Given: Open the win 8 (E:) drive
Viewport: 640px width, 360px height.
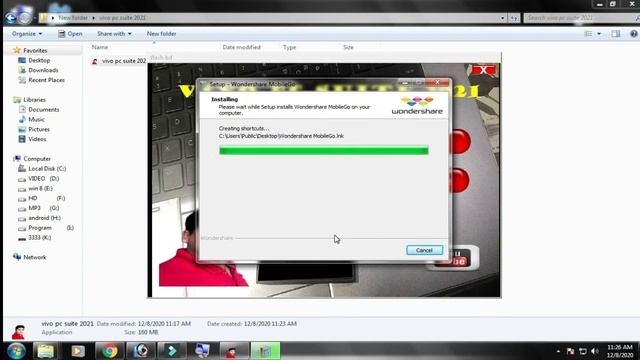Looking at the screenshot, I should click(40, 188).
